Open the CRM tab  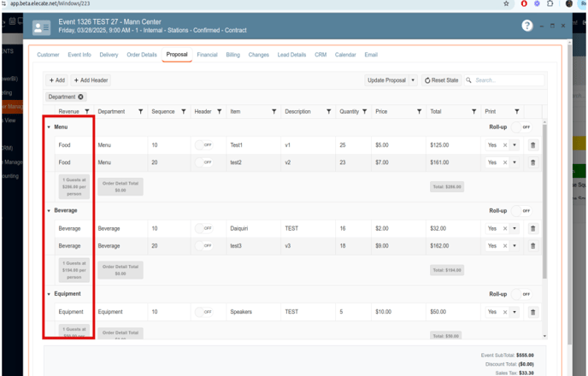pyautogui.click(x=320, y=55)
